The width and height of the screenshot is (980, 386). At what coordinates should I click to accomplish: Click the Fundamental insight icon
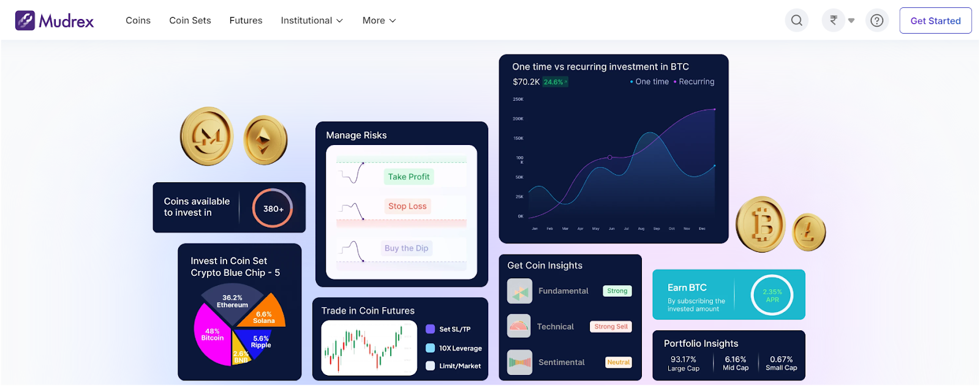pyautogui.click(x=519, y=291)
